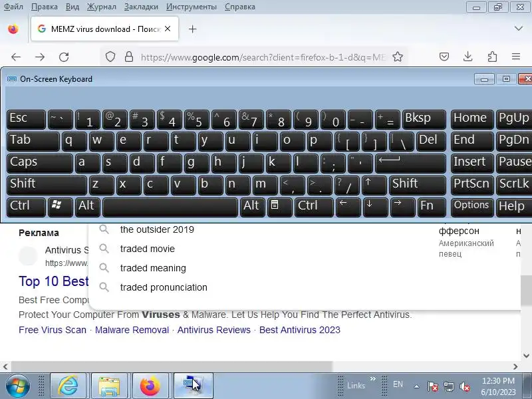This screenshot has width=532, height=399.
Task: Click the padlock site security icon
Action: (129, 57)
